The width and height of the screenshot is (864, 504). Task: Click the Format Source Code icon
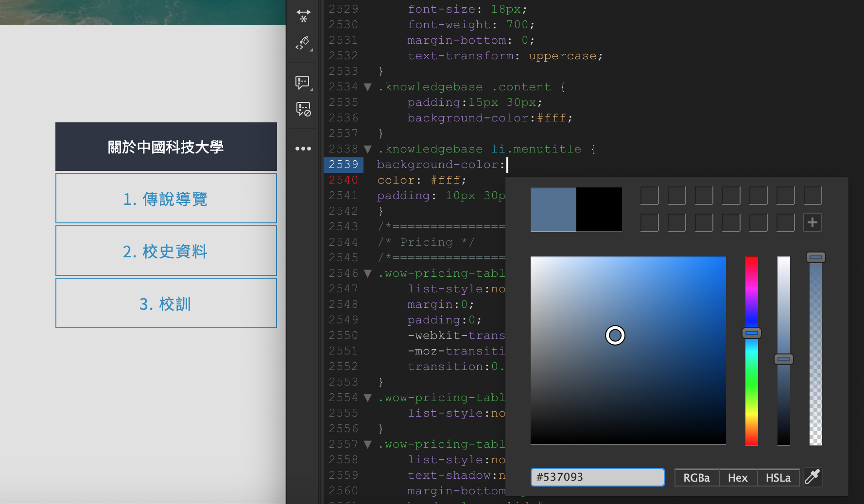pyautogui.click(x=303, y=43)
